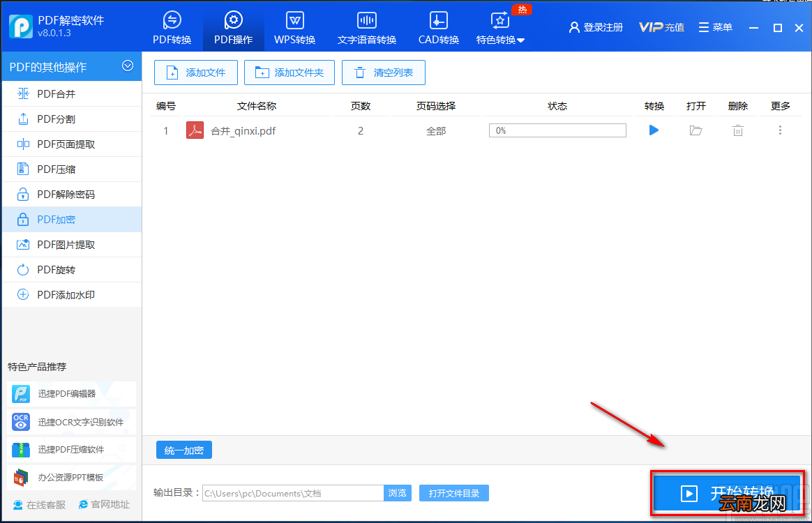This screenshot has width=812, height=523.
Task: Select PDF压缩 in the sidebar
Action: click(x=72, y=169)
